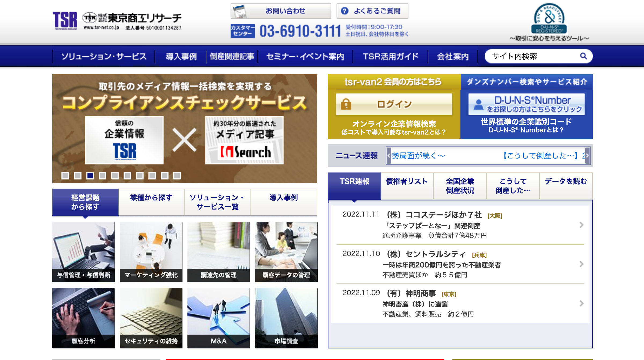Click the contact notepad icon
The image size is (644, 360).
pyautogui.click(x=240, y=12)
